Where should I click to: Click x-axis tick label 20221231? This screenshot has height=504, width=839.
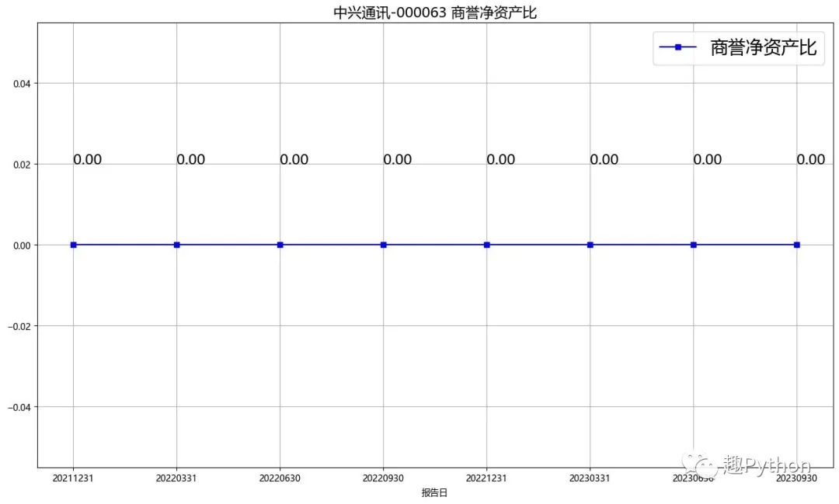coord(486,478)
